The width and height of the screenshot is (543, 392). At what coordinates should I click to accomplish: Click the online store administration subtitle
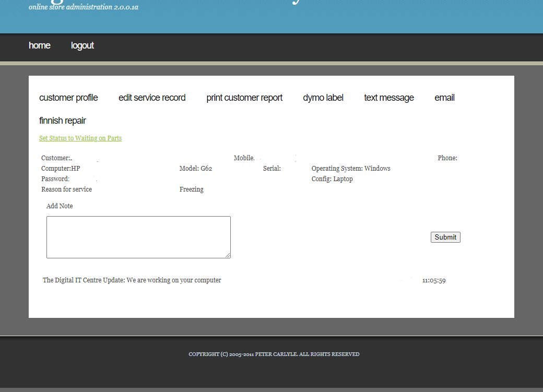(x=84, y=7)
